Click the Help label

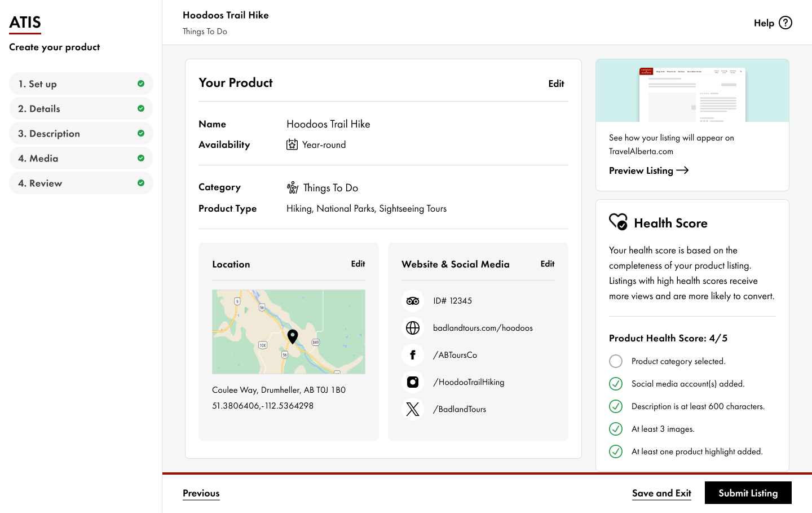[x=764, y=23]
